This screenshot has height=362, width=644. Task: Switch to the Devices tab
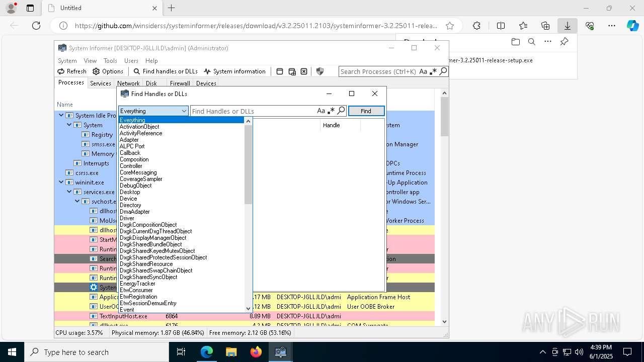pos(206,83)
